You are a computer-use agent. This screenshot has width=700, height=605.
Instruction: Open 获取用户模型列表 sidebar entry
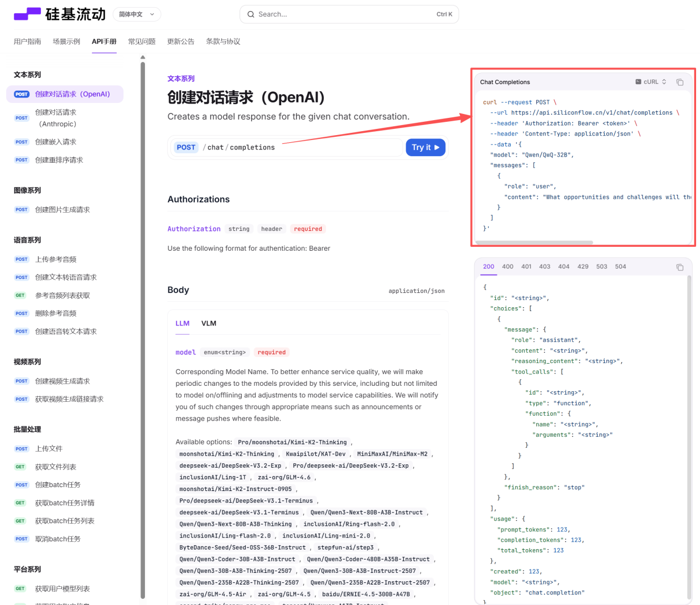[65, 589]
